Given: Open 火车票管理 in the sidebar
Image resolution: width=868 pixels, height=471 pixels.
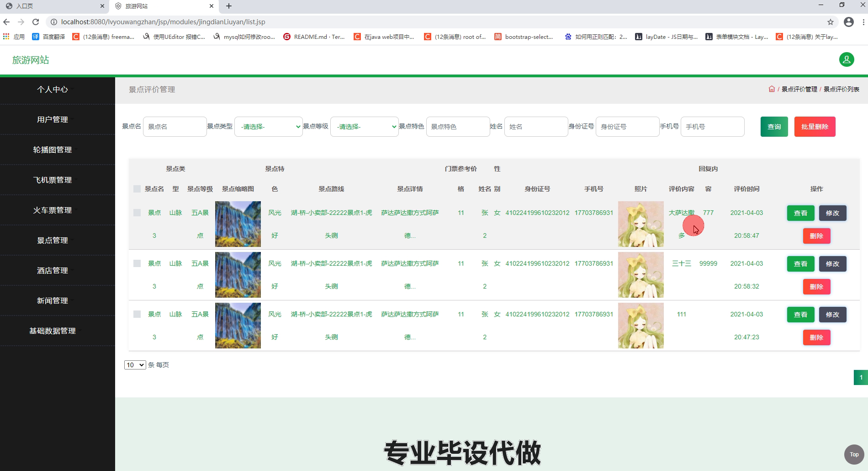Looking at the screenshot, I should 53,210.
